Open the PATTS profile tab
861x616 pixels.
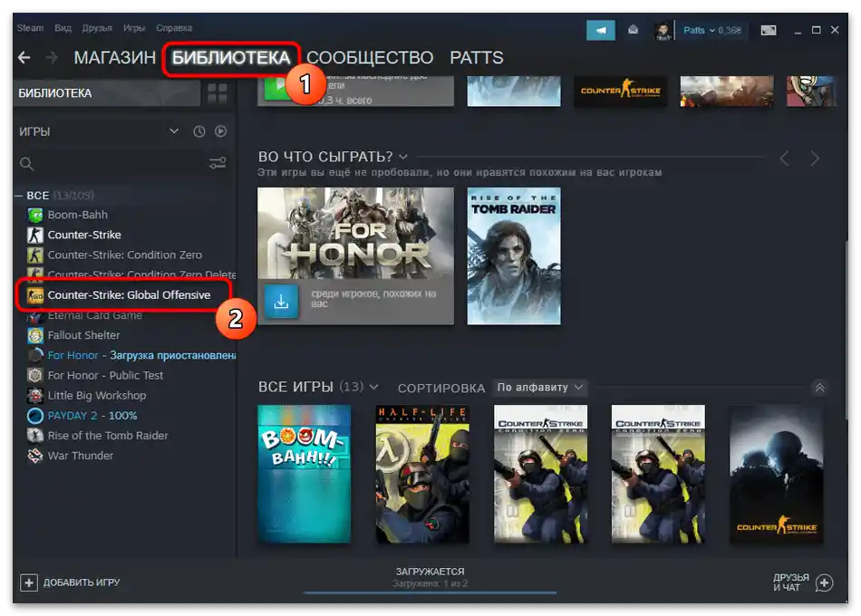coord(477,58)
